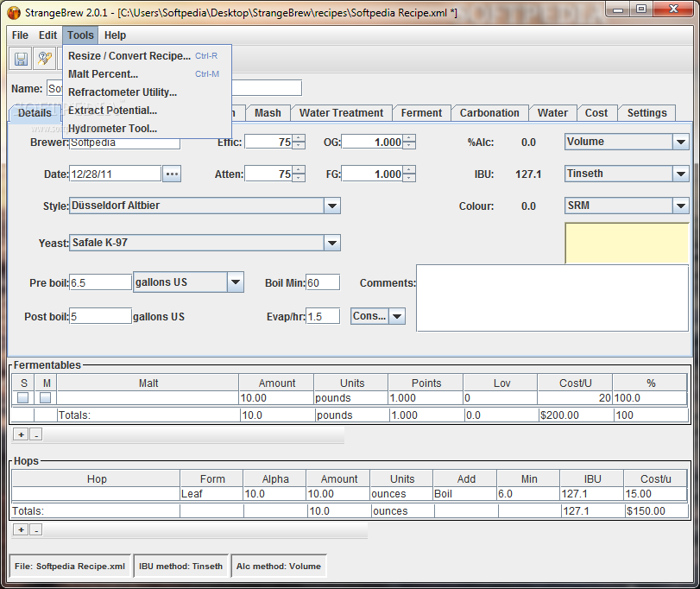Click the IBU method: Tinseth status label
This screenshot has height=589, width=700.
[180, 567]
